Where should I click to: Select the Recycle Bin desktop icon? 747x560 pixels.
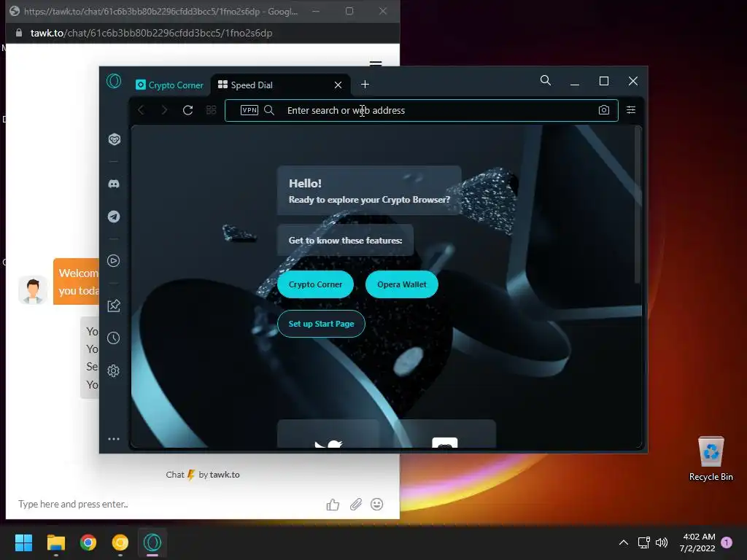pyautogui.click(x=711, y=458)
